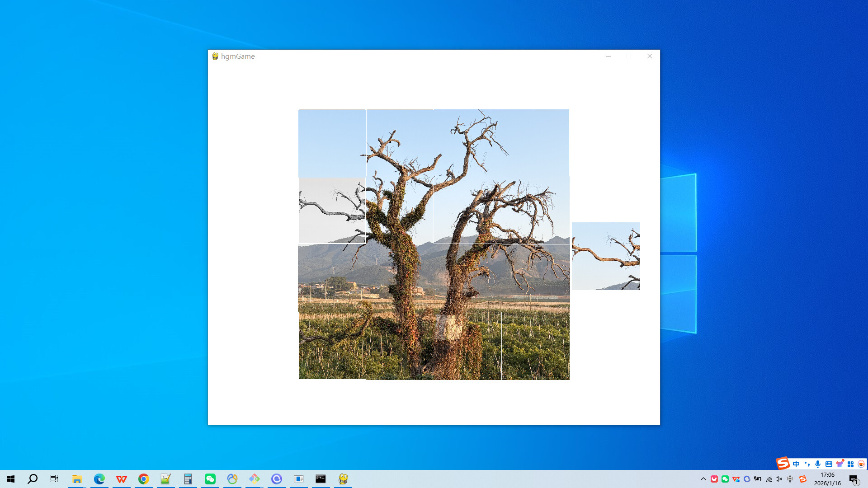Image resolution: width=868 pixels, height=488 pixels.
Task: Click the detached bare branch puzzle piece
Action: [606, 256]
